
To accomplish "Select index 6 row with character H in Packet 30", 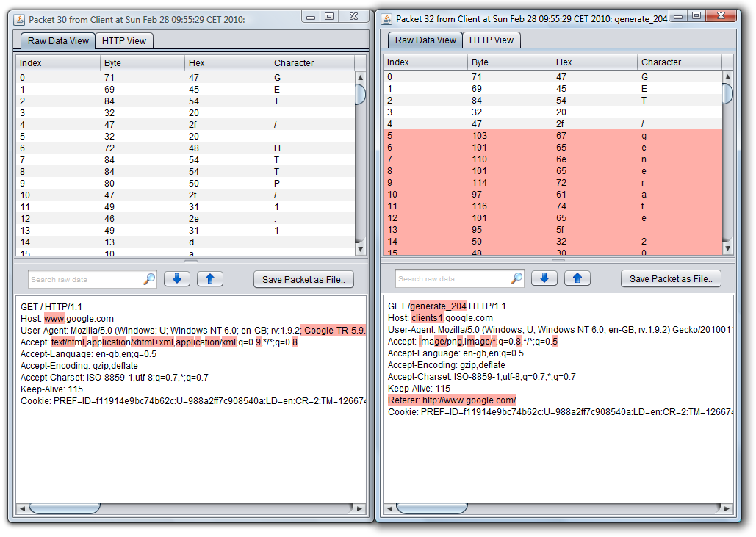I will (x=186, y=148).
